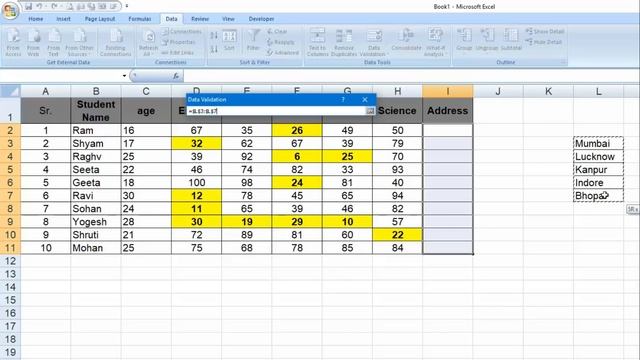Image resolution: width=640 pixels, height=360 pixels.
Task: Click the Insert Function fx button
Action: pos(176,76)
